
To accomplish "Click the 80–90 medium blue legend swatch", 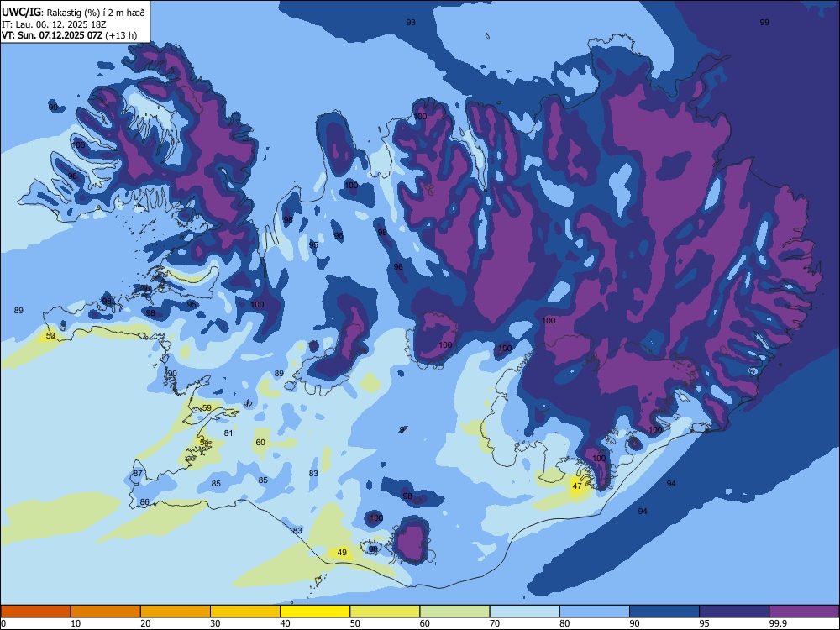I will click(x=595, y=612).
